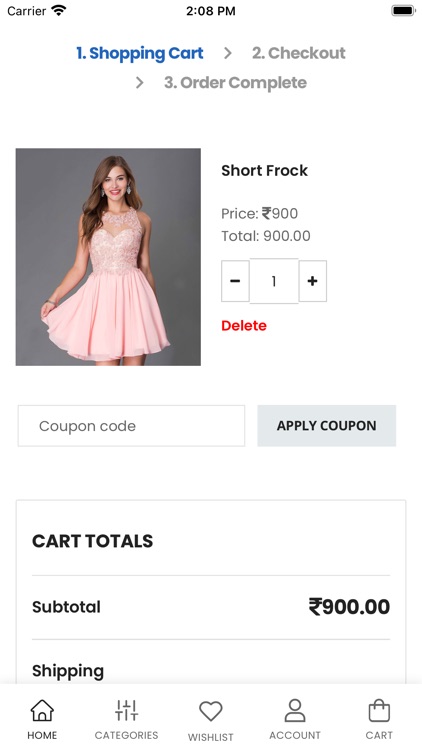Select 3. Order Complete step
Viewport: 422px width, 750px height.
pyautogui.click(x=235, y=83)
